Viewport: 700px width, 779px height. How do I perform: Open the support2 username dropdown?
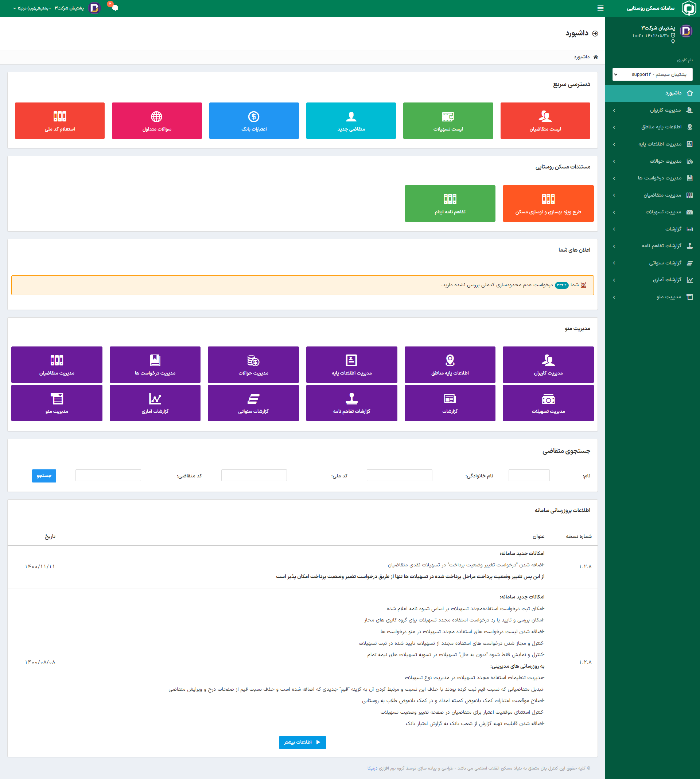pyautogui.click(x=652, y=74)
